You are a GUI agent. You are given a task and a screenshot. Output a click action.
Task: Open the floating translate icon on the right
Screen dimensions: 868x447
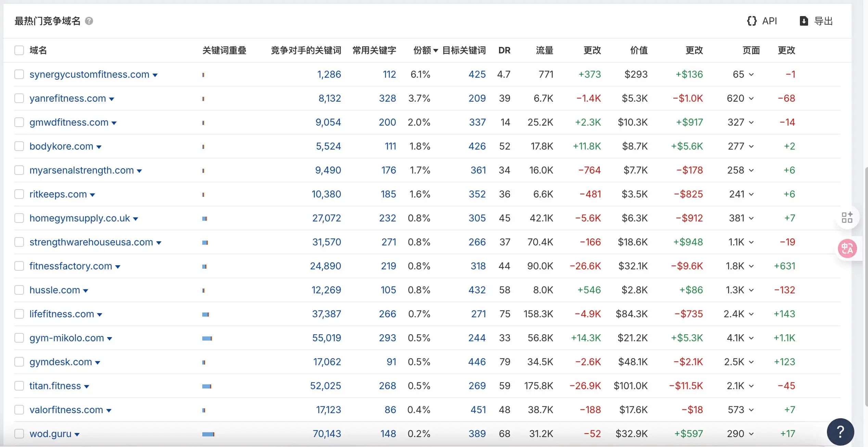coord(848,248)
